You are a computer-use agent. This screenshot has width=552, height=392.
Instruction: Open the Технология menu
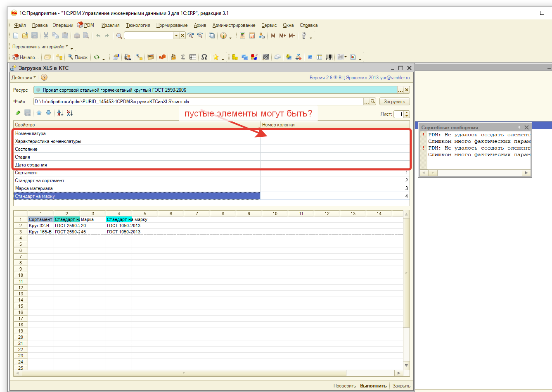138,25
